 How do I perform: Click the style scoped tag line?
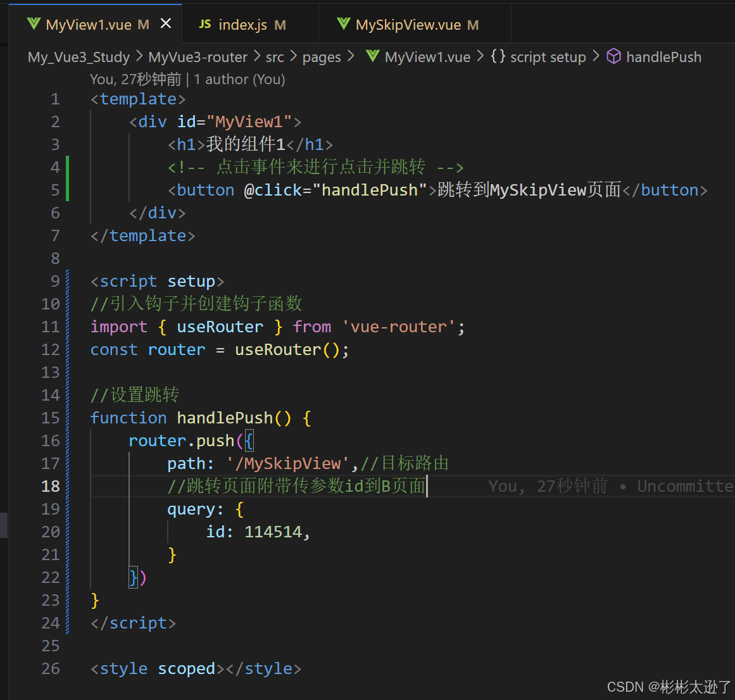pyautogui.click(x=196, y=668)
